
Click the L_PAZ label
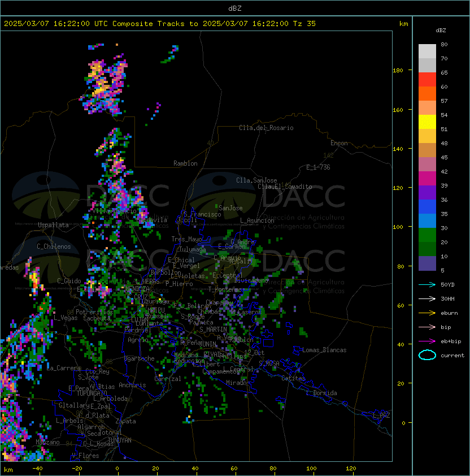(x=381, y=416)
